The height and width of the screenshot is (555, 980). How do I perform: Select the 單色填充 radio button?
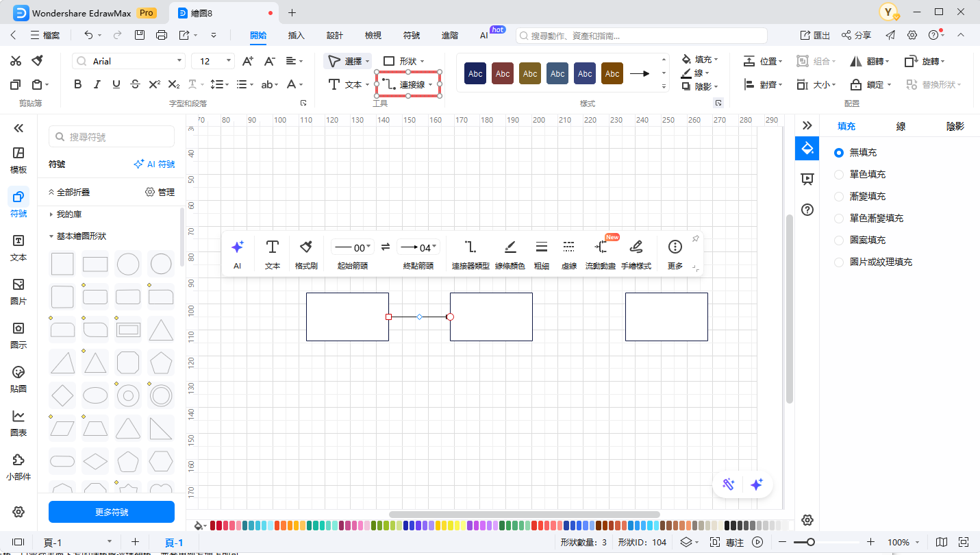(839, 175)
